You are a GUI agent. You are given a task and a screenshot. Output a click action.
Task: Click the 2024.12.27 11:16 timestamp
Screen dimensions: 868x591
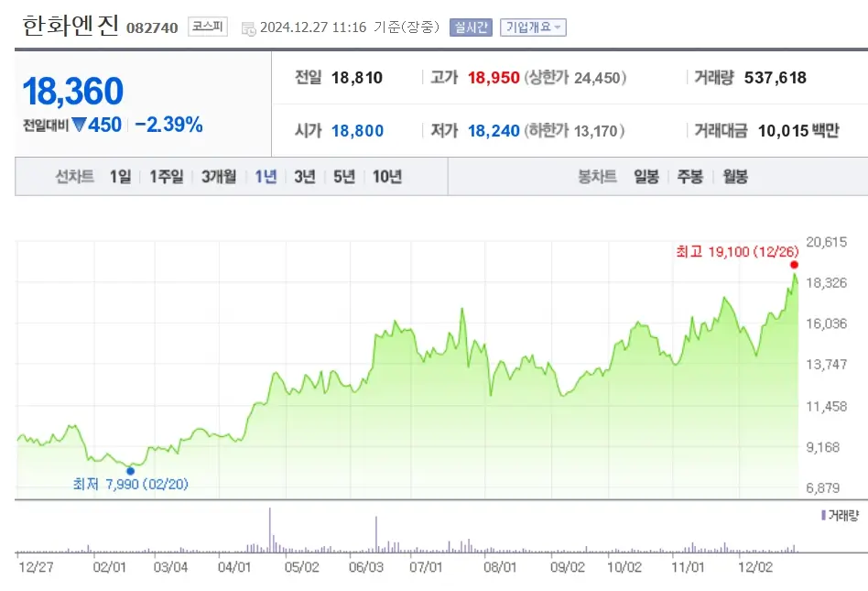[x=313, y=27]
